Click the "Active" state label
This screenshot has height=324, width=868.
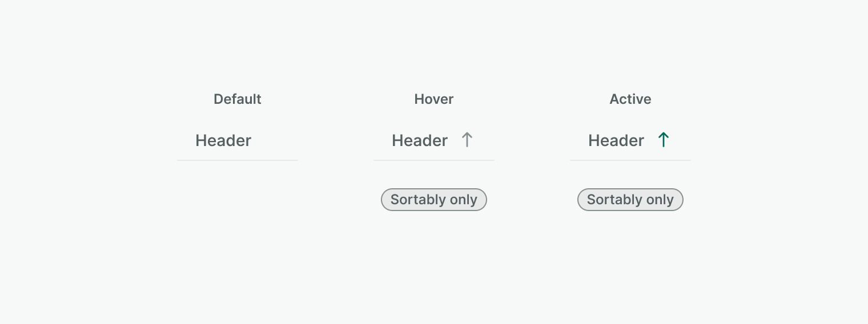pyautogui.click(x=630, y=99)
